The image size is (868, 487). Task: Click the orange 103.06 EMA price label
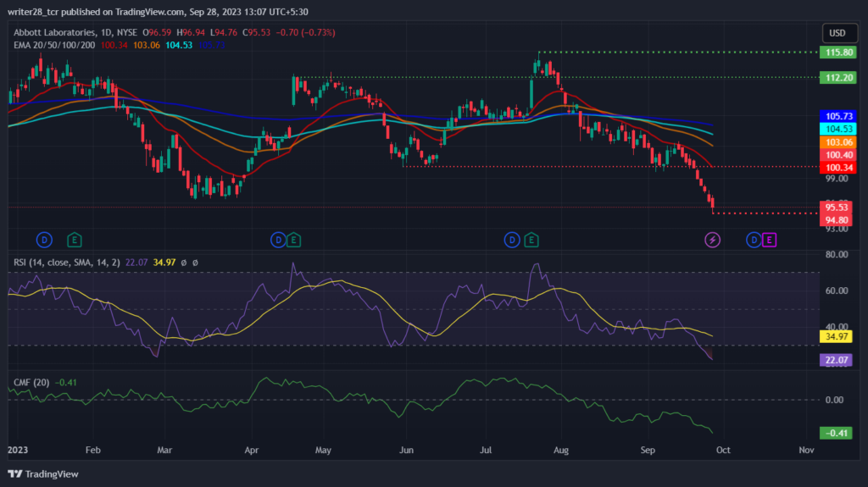[838, 142]
